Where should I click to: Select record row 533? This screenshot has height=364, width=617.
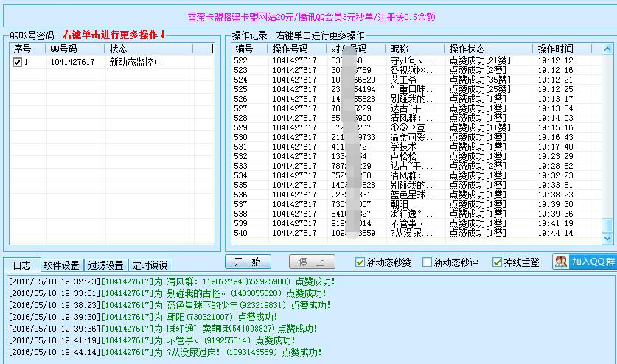click(416, 166)
